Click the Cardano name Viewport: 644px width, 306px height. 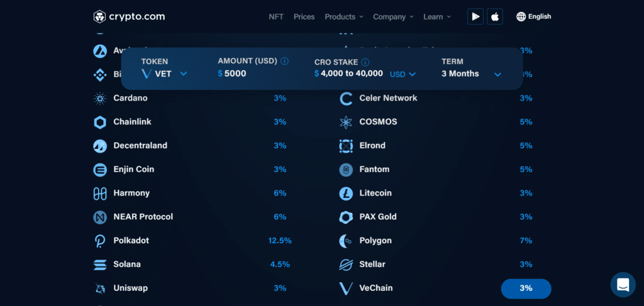131,99
